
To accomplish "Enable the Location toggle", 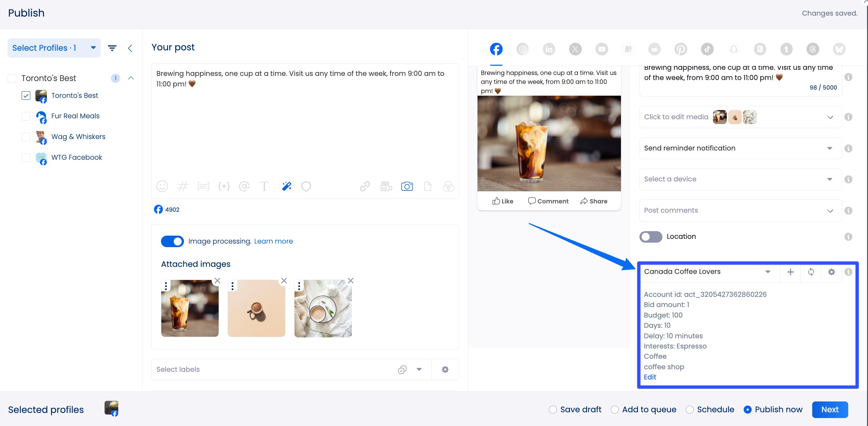I will click(650, 237).
